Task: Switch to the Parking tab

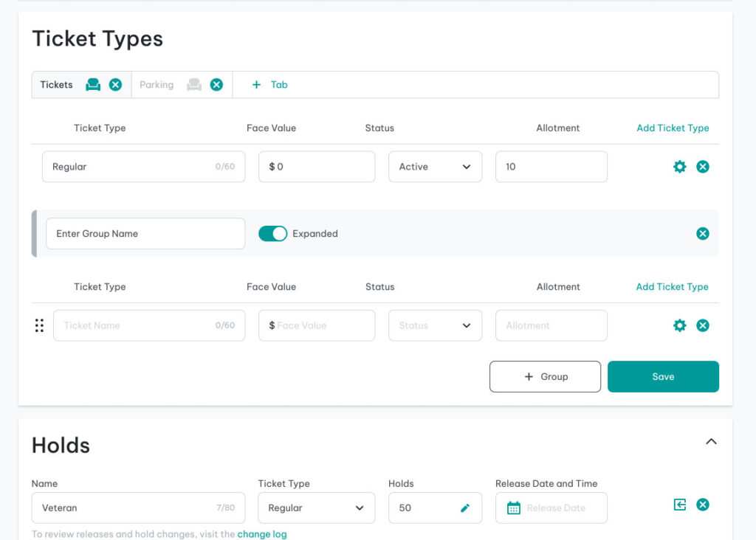Action: click(157, 85)
